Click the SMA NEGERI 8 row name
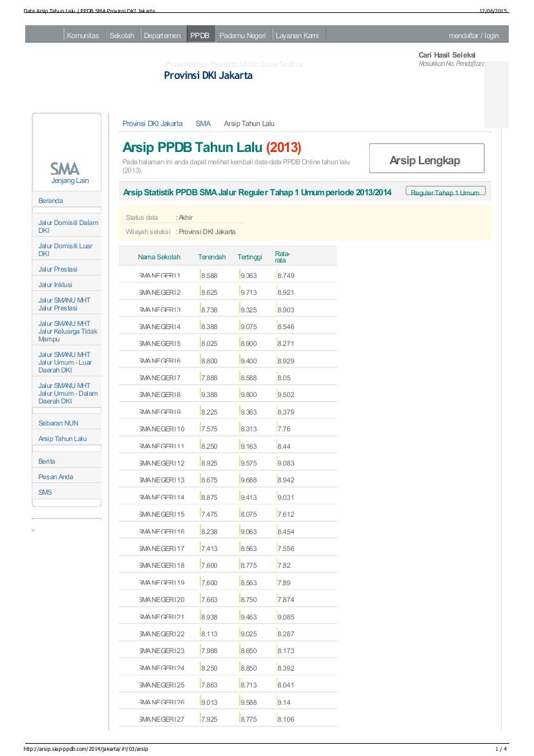 160,394
